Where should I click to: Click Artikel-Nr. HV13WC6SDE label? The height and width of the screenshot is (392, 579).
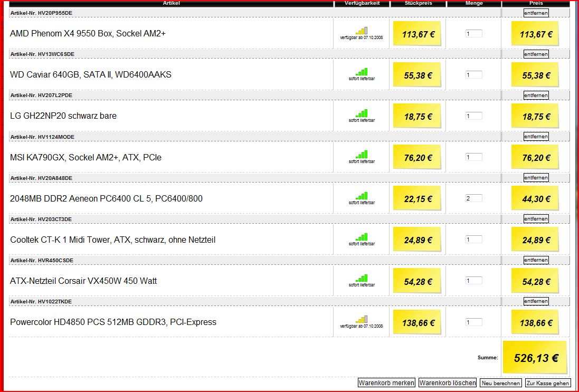click(x=42, y=54)
